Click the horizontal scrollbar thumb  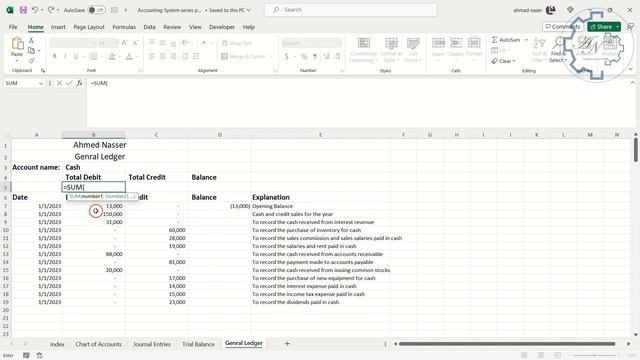507,344
